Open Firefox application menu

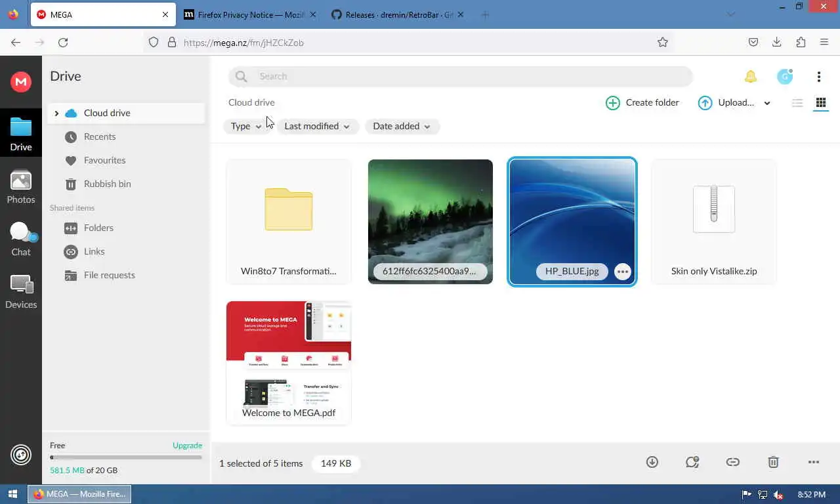tap(824, 43)
